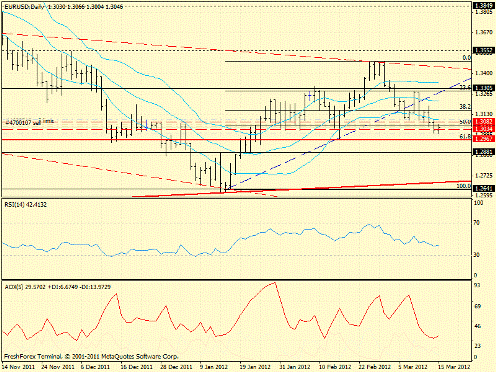Image resolution: width=496 pixels, height=372 pixels.
Task: Select the red 1.3082 price tag
Action: (x=484, y=122)
